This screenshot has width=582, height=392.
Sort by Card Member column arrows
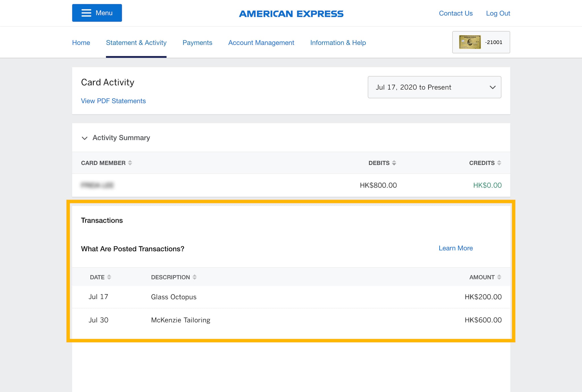click(x=130, y=163)
